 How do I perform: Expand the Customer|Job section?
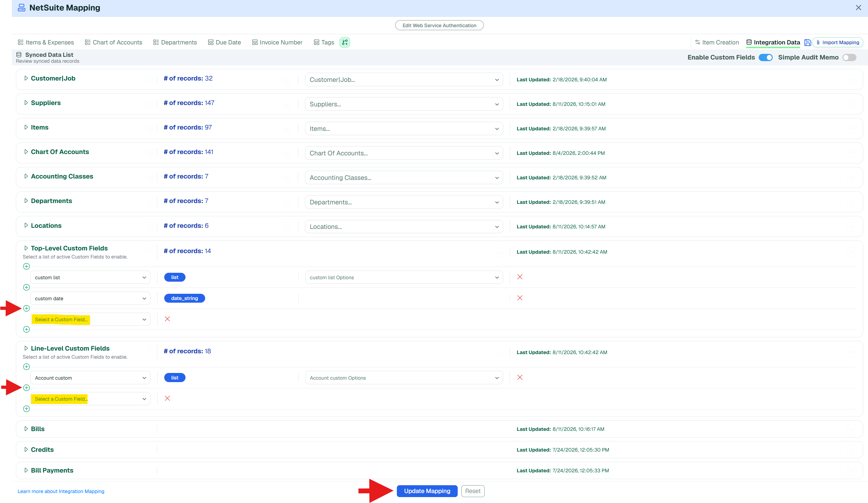26,78
